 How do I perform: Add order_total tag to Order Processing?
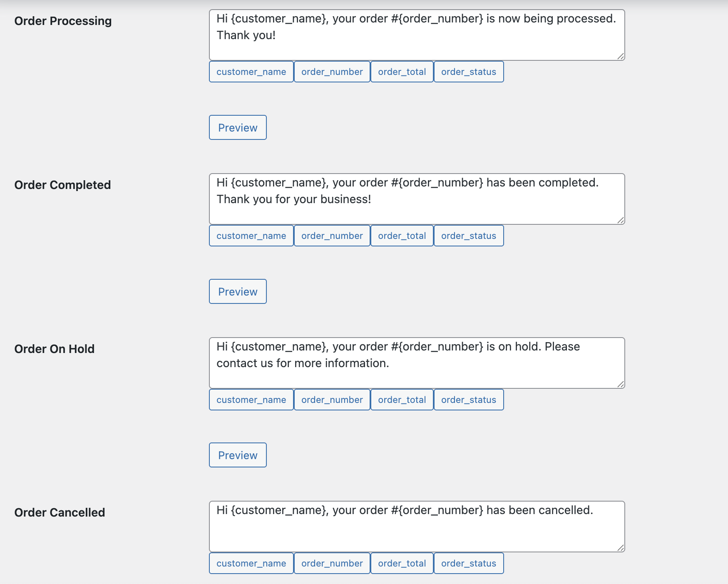tap(402, 72)
